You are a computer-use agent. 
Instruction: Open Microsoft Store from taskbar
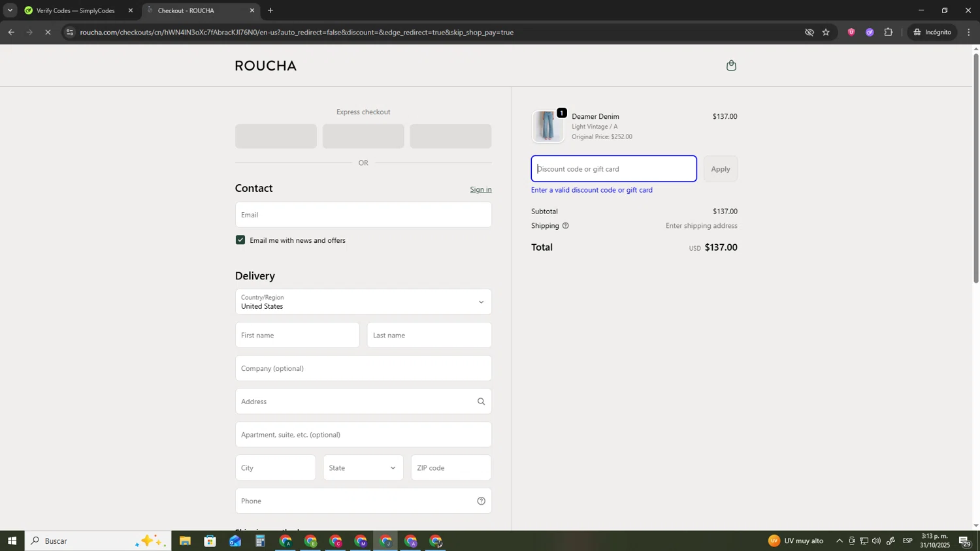click(x=210, y=541)
